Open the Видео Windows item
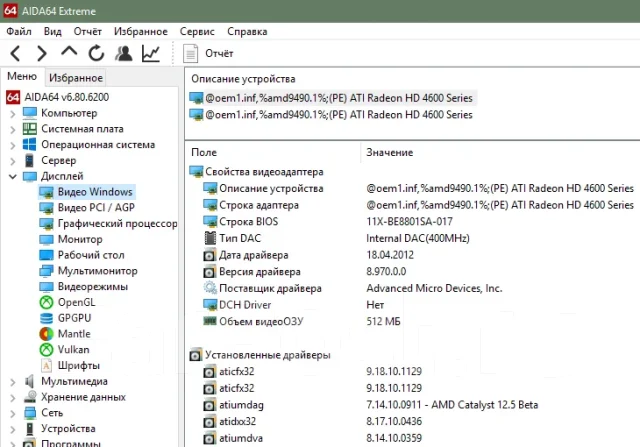The image size is (640, 447). 86,192
